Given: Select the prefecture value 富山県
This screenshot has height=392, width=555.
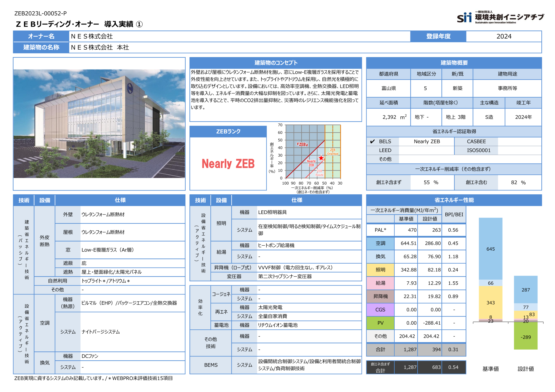Looking at the screenshot, I should [389, 88].
